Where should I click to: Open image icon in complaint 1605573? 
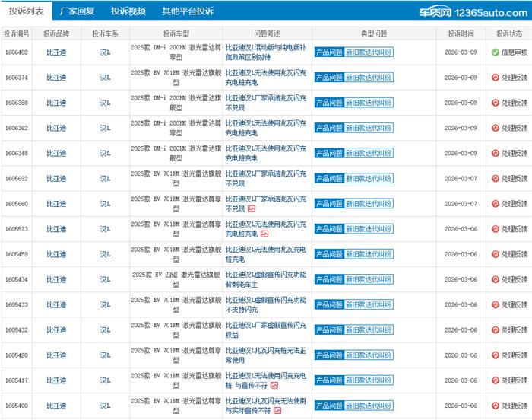click(264, 234)
